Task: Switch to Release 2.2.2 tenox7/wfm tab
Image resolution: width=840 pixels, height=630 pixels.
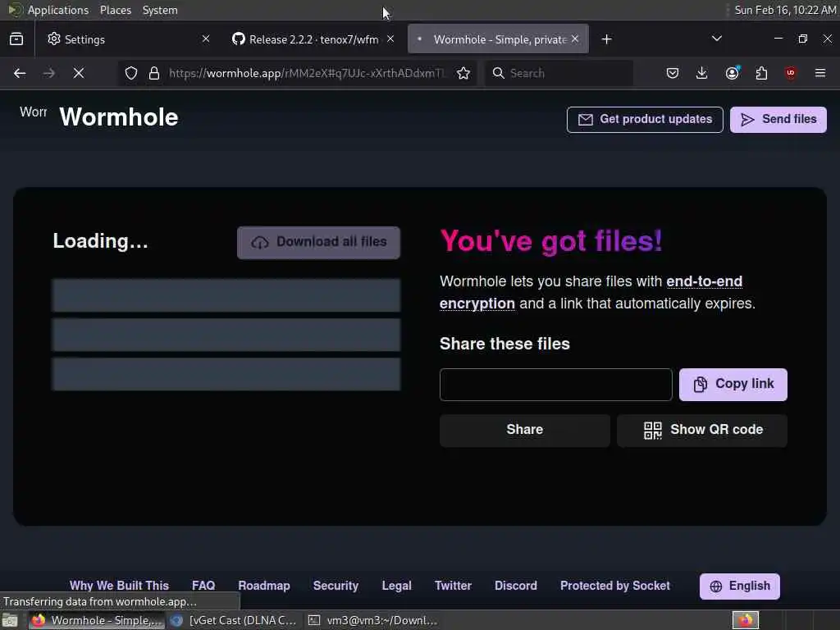Action: coord(313,39)
